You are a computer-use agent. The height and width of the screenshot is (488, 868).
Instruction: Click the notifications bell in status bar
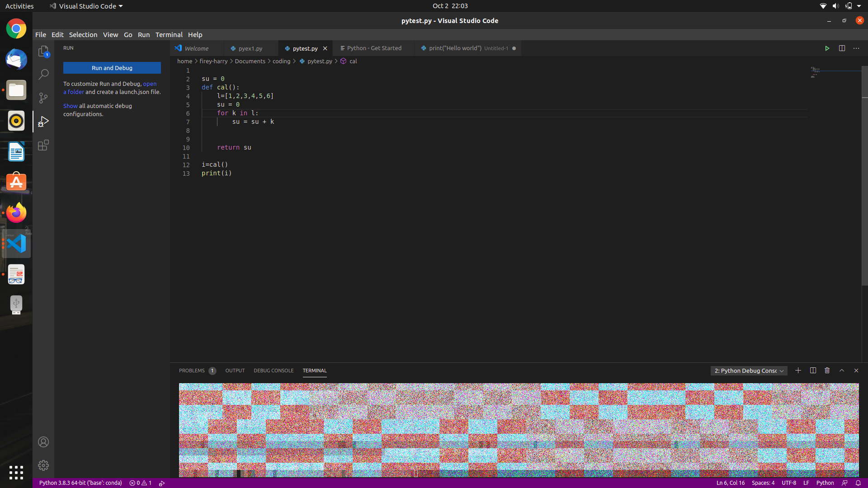(858, 483)
